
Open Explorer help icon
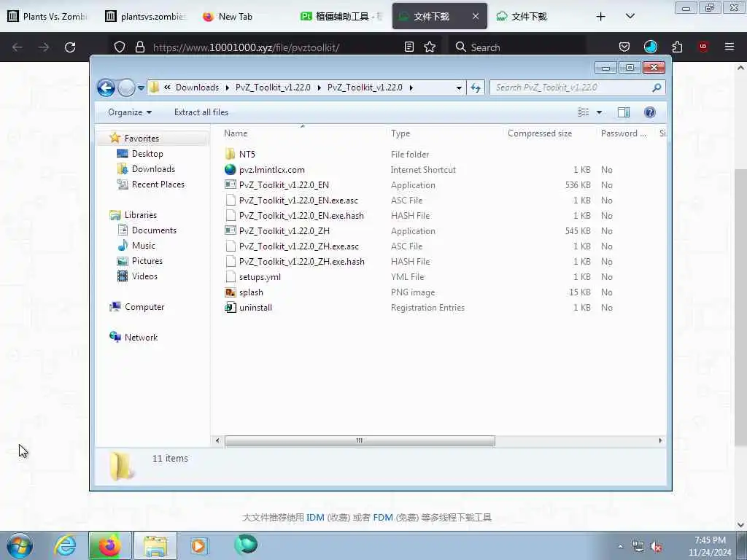tap(649, 112)
